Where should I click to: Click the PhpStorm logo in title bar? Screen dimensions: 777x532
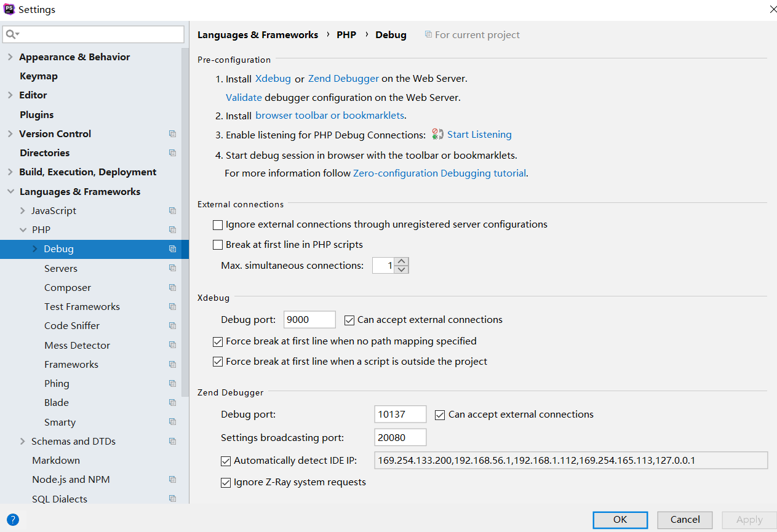9,9
